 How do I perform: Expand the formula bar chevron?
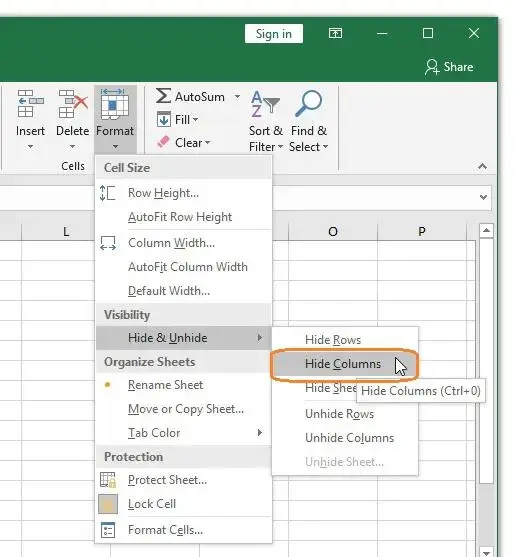(x=483, y=197)
